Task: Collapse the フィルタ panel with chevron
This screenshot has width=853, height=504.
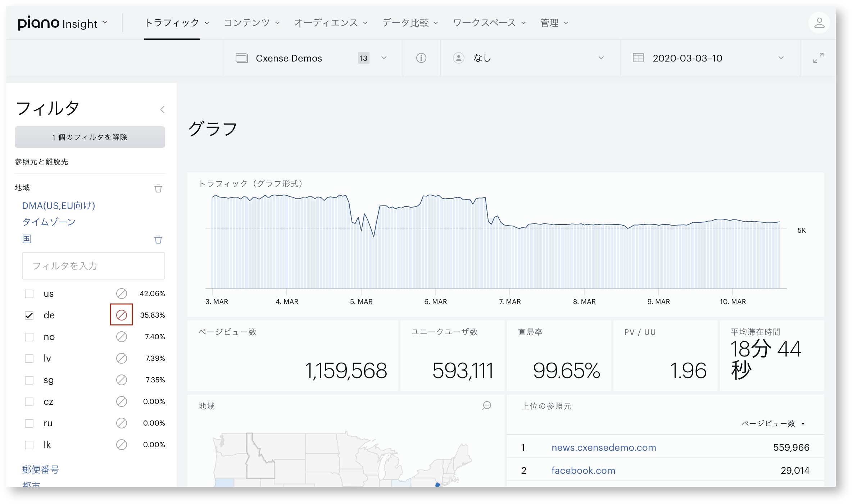Action: pos(162,109)
